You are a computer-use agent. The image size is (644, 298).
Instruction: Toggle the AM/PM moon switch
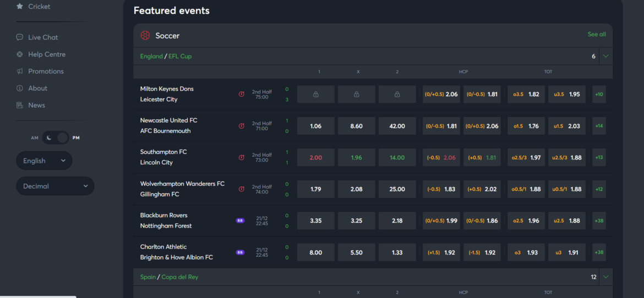(56, 137)
